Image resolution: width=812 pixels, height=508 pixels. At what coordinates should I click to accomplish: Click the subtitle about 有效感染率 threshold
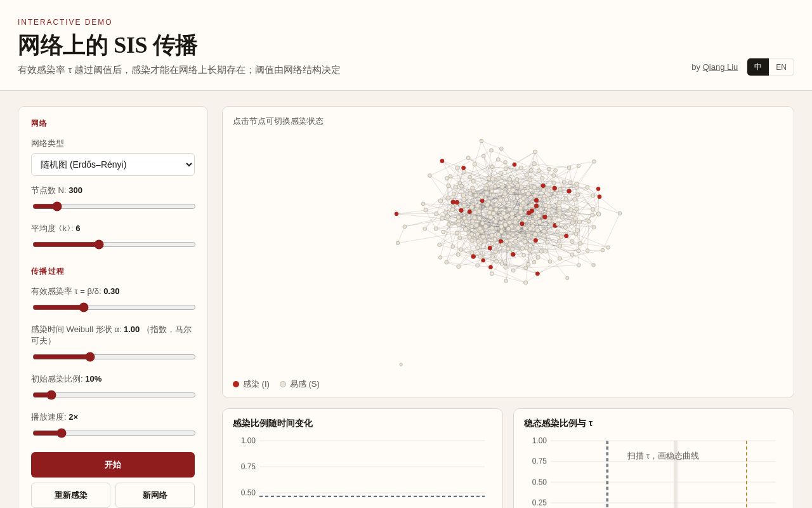tap(179, 70)
